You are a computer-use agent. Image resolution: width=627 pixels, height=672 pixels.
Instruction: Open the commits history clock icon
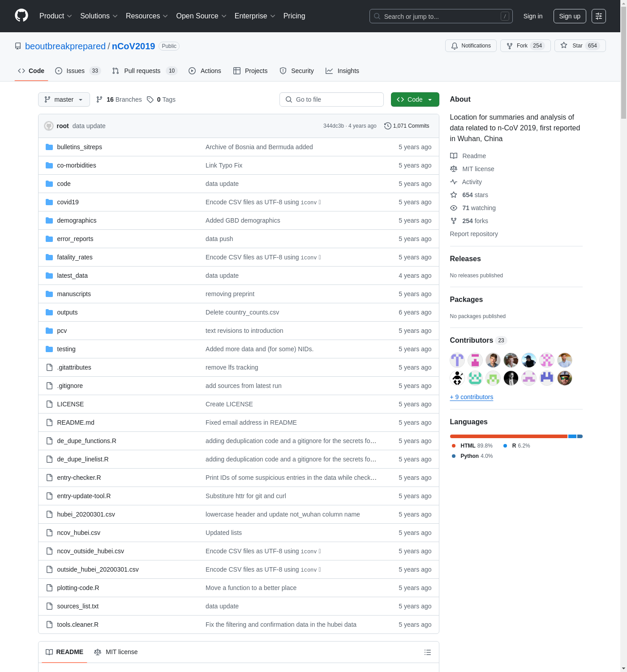pyautogui.click(x=387, y=126)
